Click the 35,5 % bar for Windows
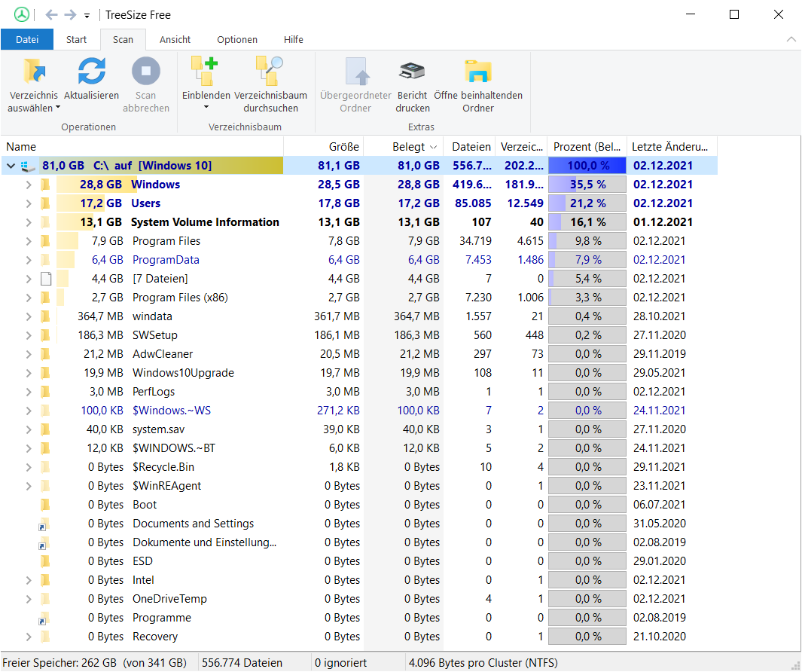802x672 pixels. (587, 185)
